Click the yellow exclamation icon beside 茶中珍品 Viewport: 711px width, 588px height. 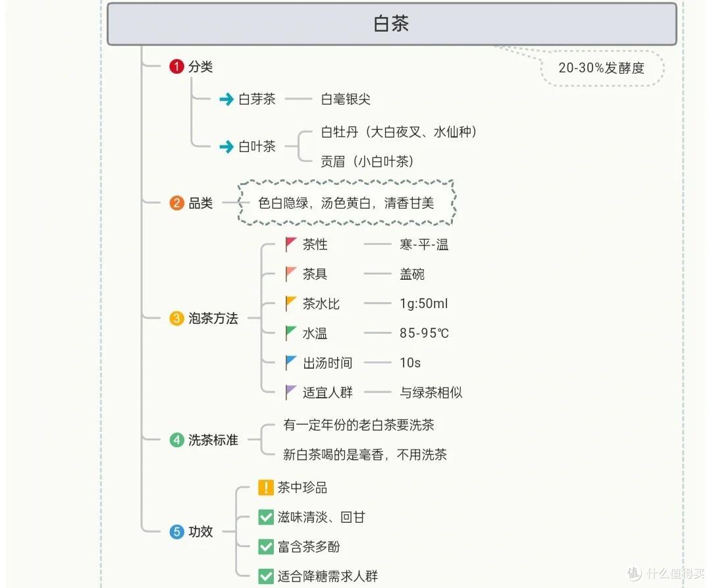click(x=266, y=488)
